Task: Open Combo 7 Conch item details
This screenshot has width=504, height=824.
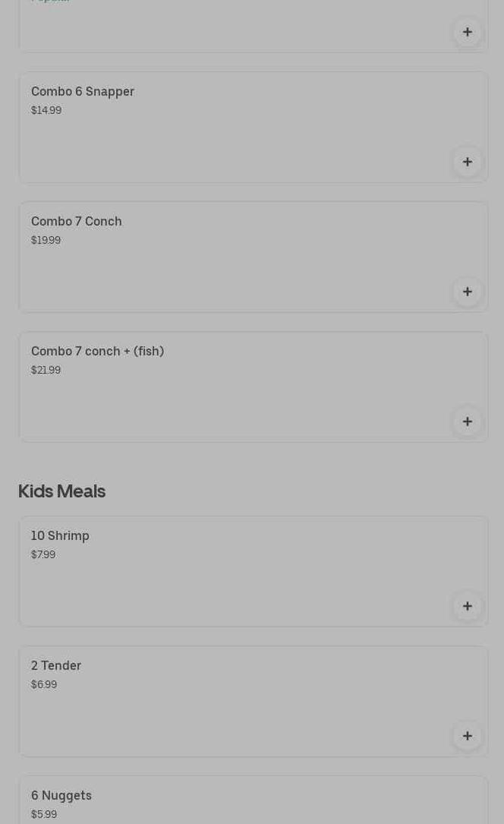Action: pos(77,221)
